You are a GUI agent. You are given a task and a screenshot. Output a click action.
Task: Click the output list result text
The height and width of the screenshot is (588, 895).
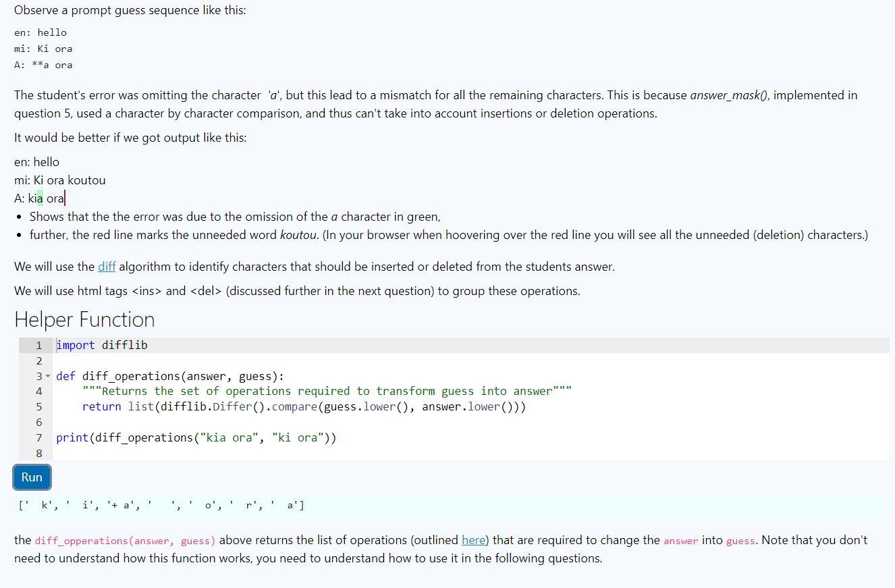point(161,505)
